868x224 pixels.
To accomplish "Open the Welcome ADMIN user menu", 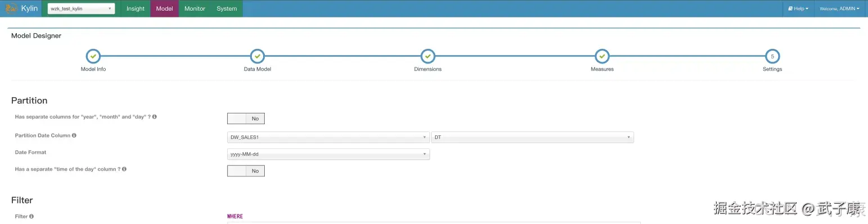I will [839, 8].
